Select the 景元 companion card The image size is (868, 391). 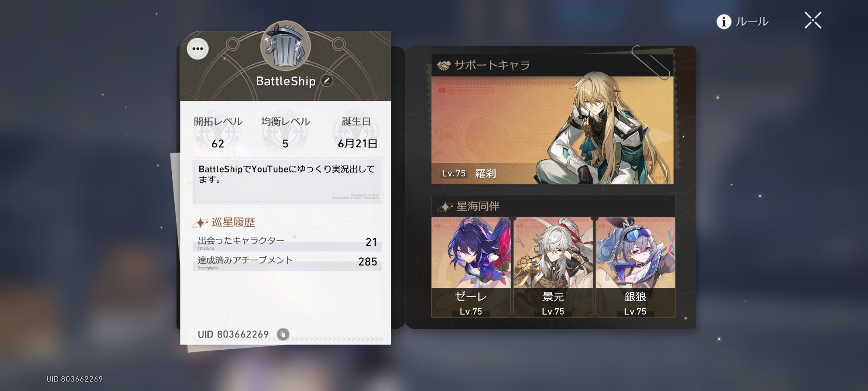coord(553,267)
